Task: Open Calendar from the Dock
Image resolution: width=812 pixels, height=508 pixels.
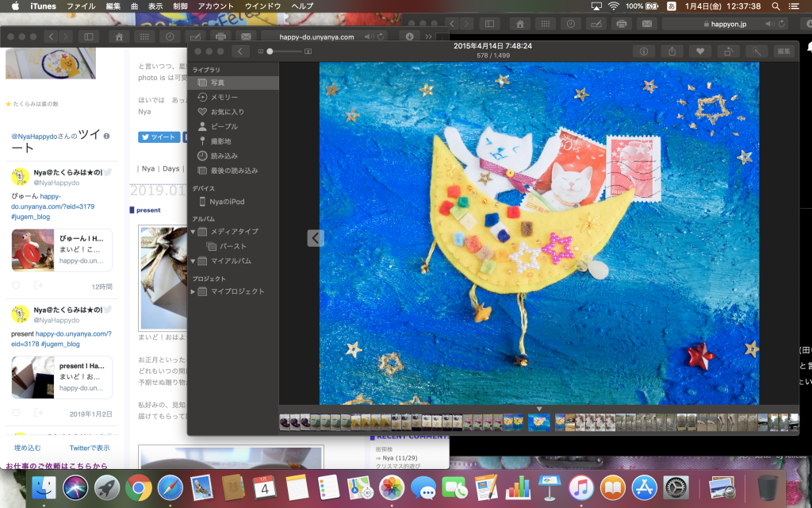Action: pos(265,488)
